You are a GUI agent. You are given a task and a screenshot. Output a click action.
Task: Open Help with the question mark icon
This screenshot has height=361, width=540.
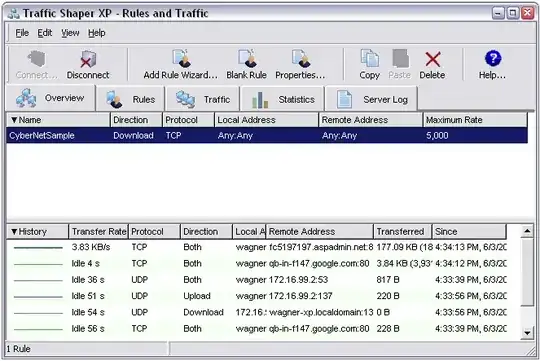coord(492,64)
